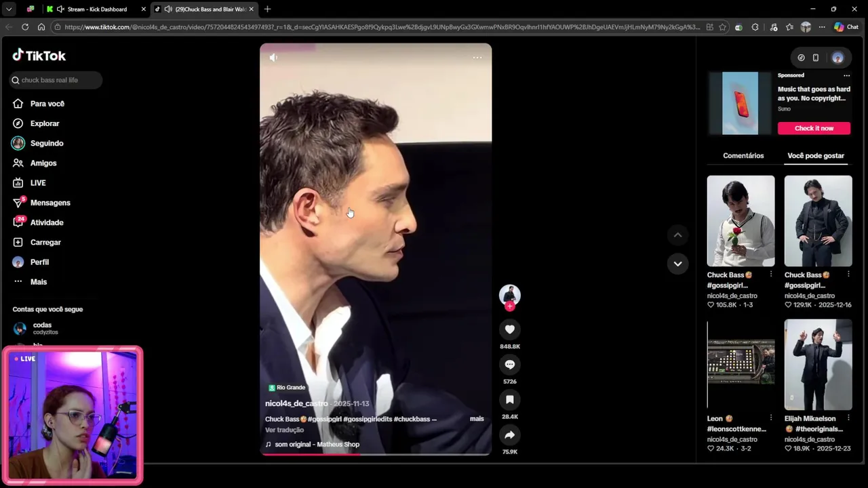The width and height of the screenshot is (868, 488).
Task: Like the video with heart icon
Action: (510, 329)
